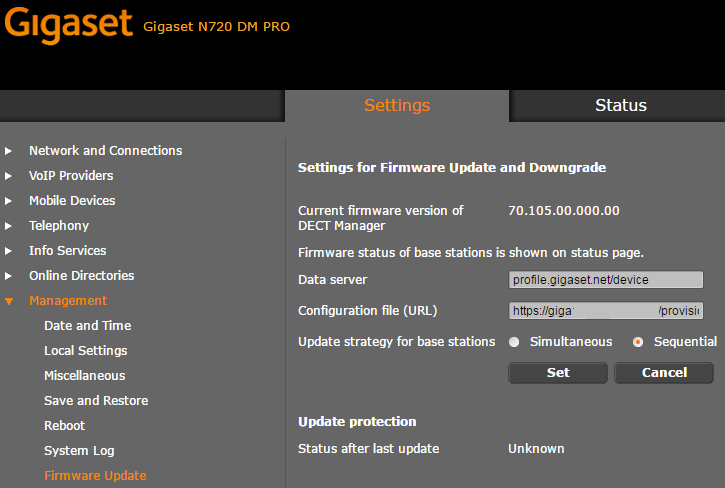Switch to the Status tab
Image resolution: width=725 pixels, height=488 pixels.
click(x=621, y=105)
